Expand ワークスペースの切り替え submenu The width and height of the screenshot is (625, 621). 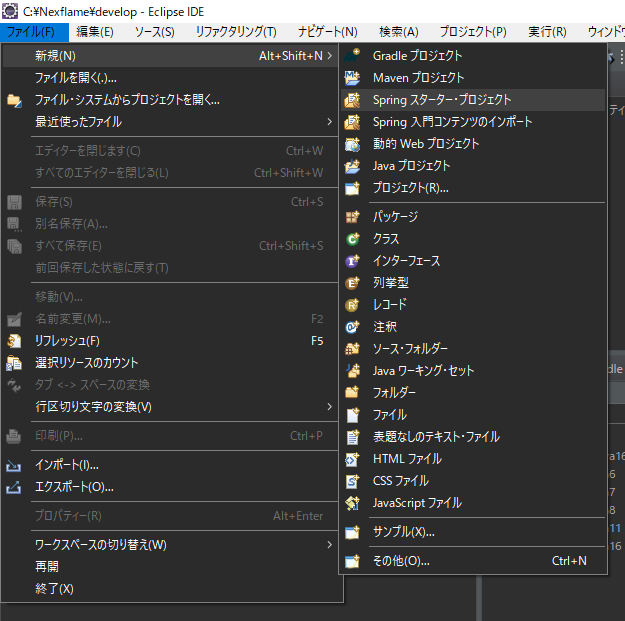[330, 545]
